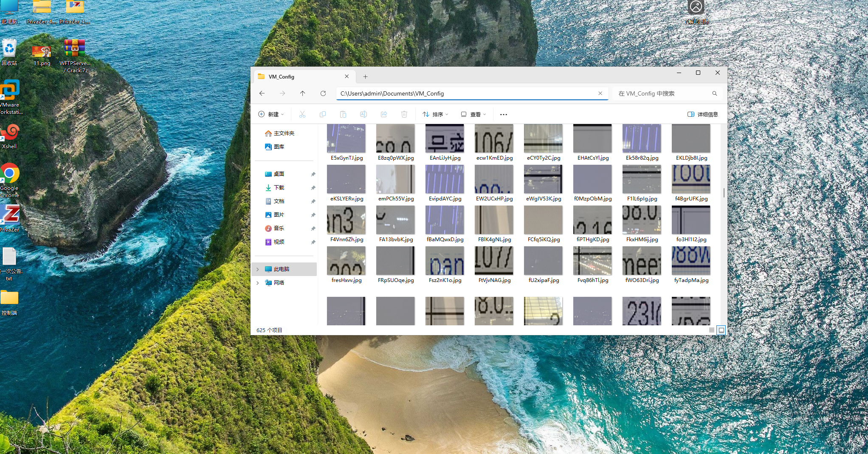
Task: Switch to large thumbnails view icon
Action: tap(721, 330)
